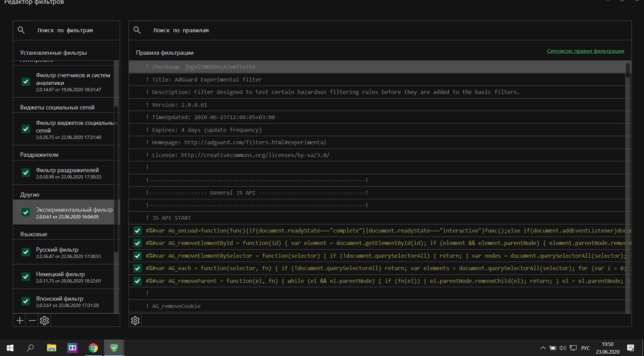This screenshot has height=356, width=644.
Task: Disable the AG_removeElementById rule checkbox
Action: click(x=137, y=243)
